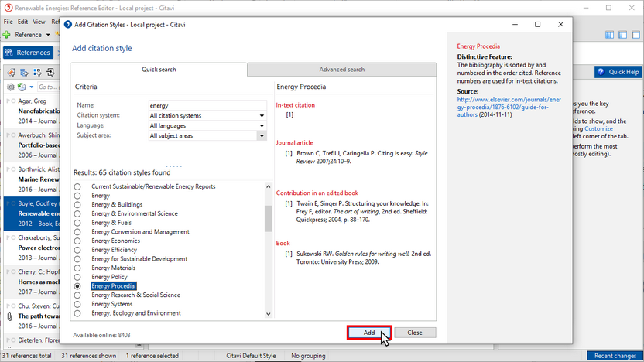Click single-pane layout icon in main window
The image size is (644, 362).
(x=635, y=35)
